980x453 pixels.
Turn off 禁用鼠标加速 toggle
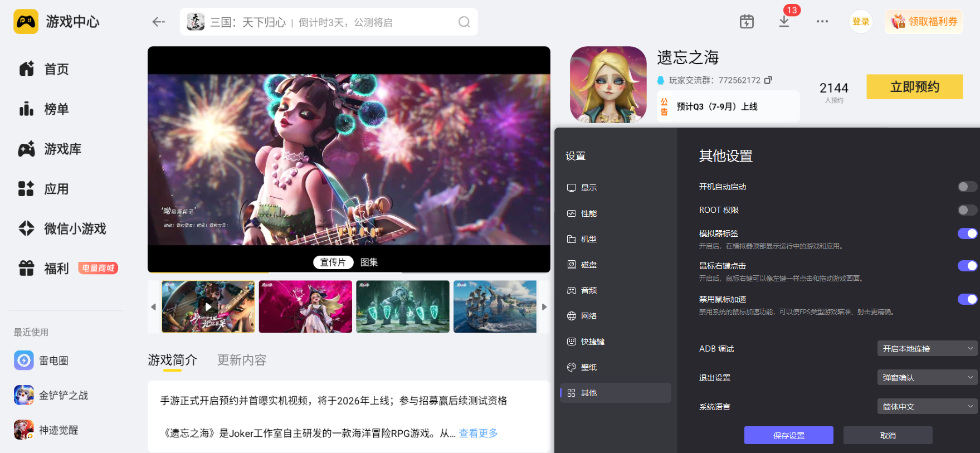click(967, 299)
